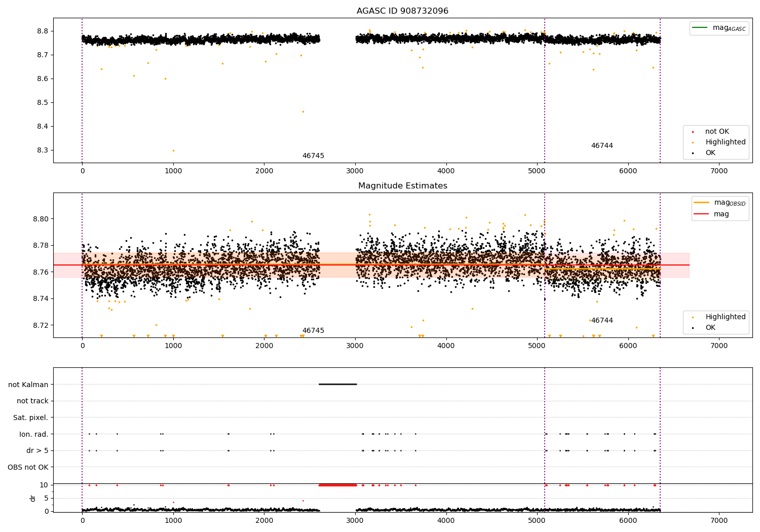Click the 'not track' row label
This screenshot has width=760, height=532.
[x=32, y=401]
